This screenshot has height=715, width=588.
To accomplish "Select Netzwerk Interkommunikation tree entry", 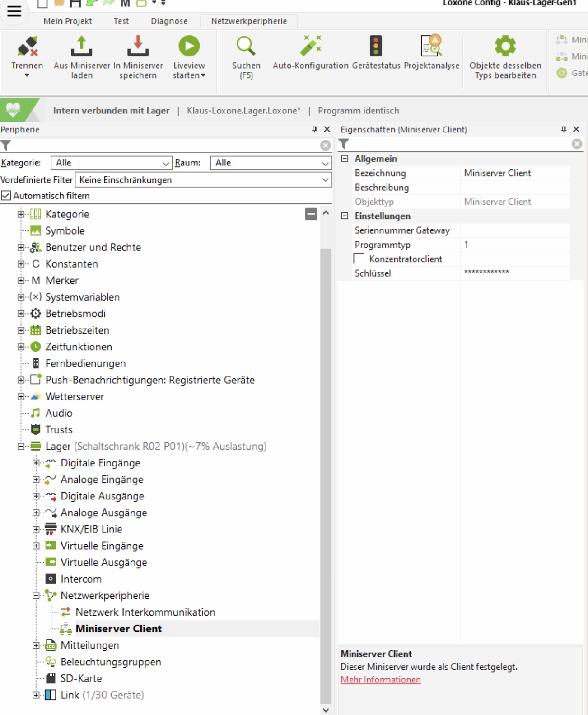I will click(145, 612).
